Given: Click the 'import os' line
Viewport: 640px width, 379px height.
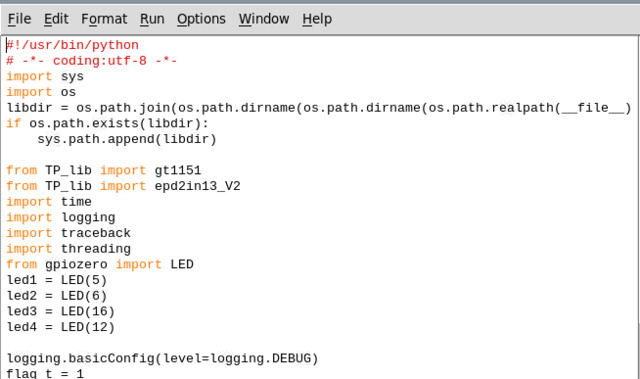Looking at the screenshot, I should coord(41,92).
